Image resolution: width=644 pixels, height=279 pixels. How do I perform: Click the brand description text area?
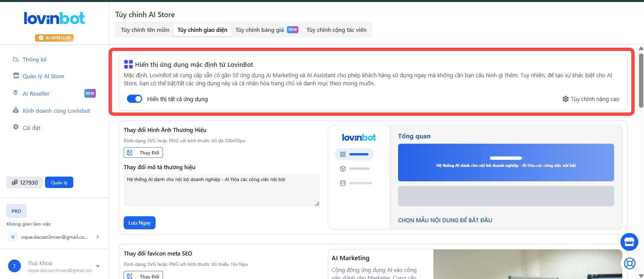(x=221, y=190)
